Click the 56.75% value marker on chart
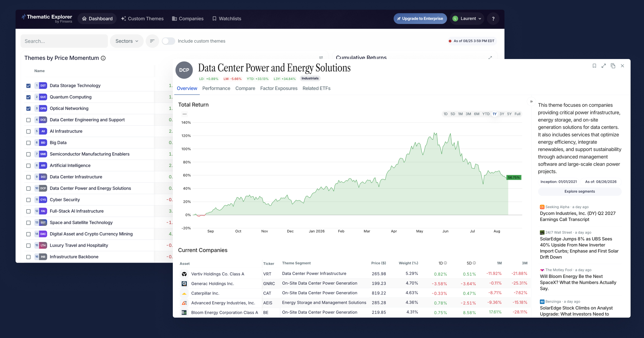The width and height of the screenshot is (644, 338). [514, 178]
